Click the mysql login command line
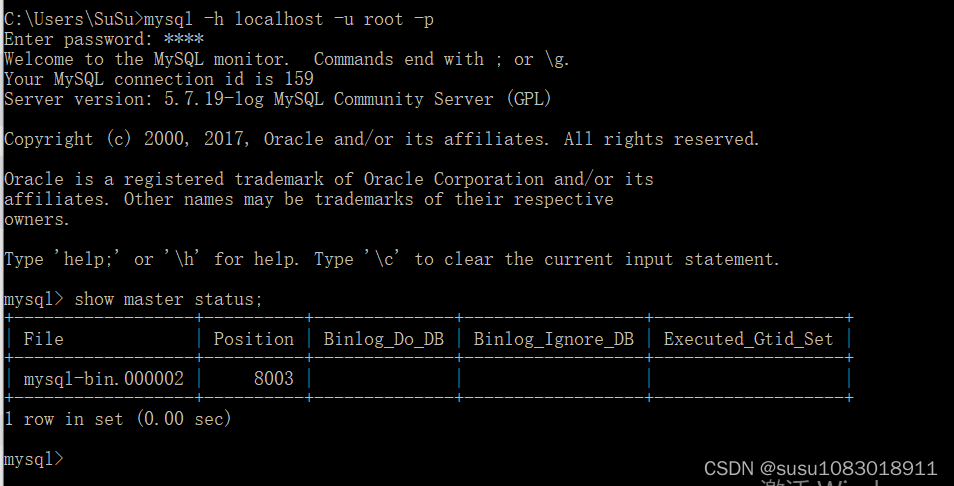 219,19
